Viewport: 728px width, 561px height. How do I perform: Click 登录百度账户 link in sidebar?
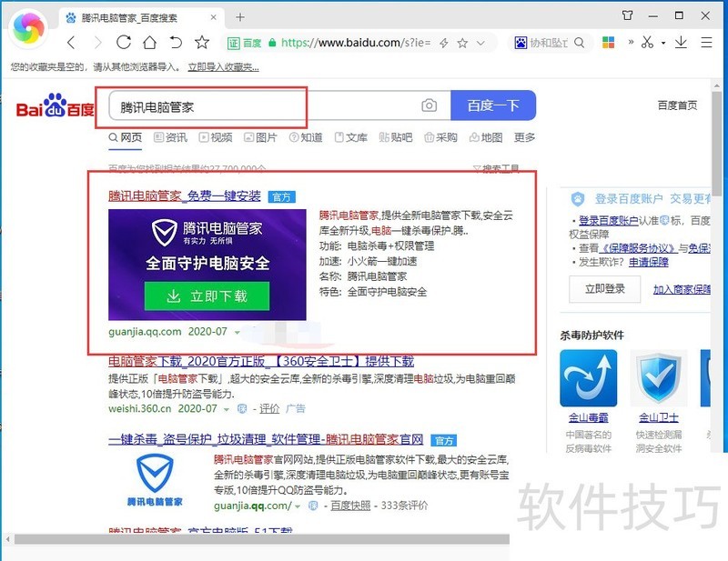(608, 221)
